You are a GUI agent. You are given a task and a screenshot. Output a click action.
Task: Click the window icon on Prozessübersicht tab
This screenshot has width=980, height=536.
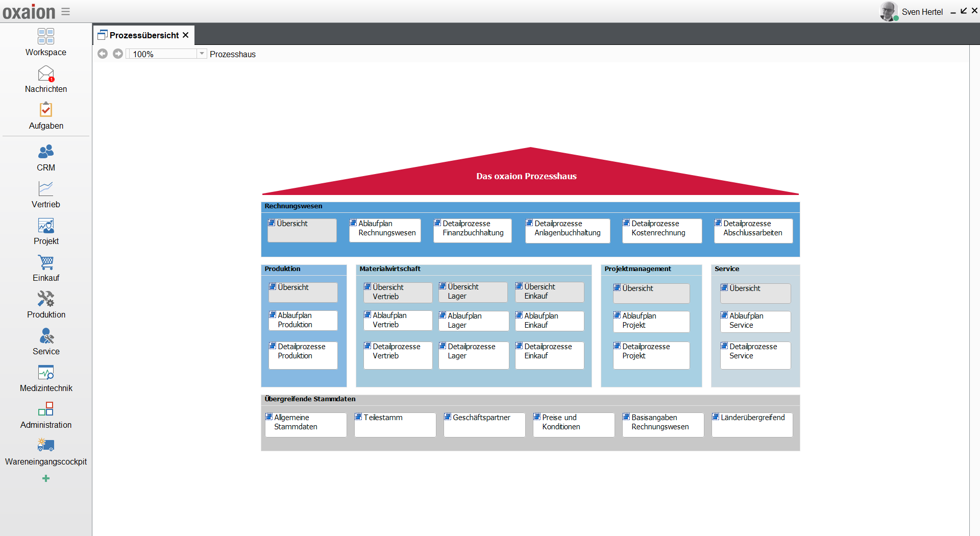click(x=103, y=35)
